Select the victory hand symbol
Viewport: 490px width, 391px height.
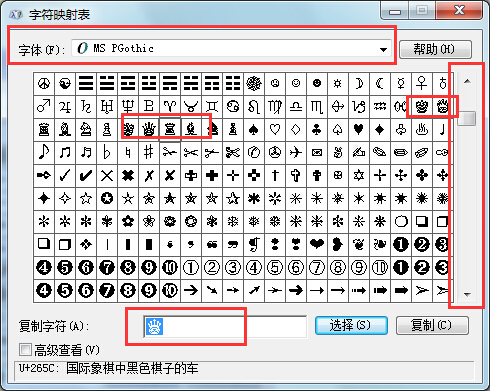click(x=338, y=153)
